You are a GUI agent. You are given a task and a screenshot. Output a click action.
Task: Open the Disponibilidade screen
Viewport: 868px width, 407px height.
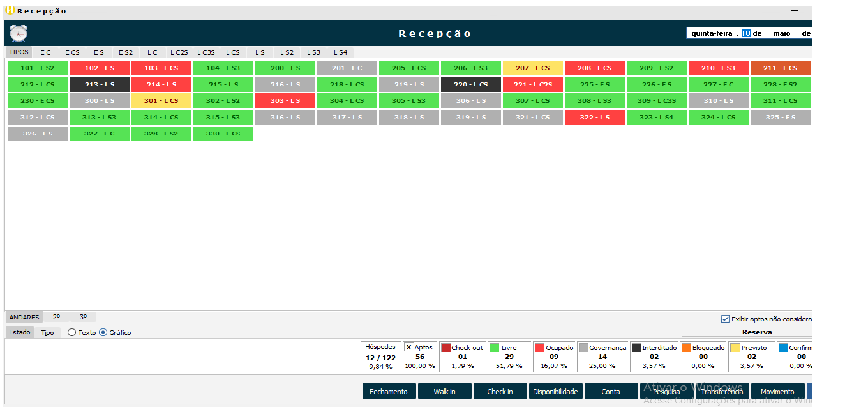point(555,391)
